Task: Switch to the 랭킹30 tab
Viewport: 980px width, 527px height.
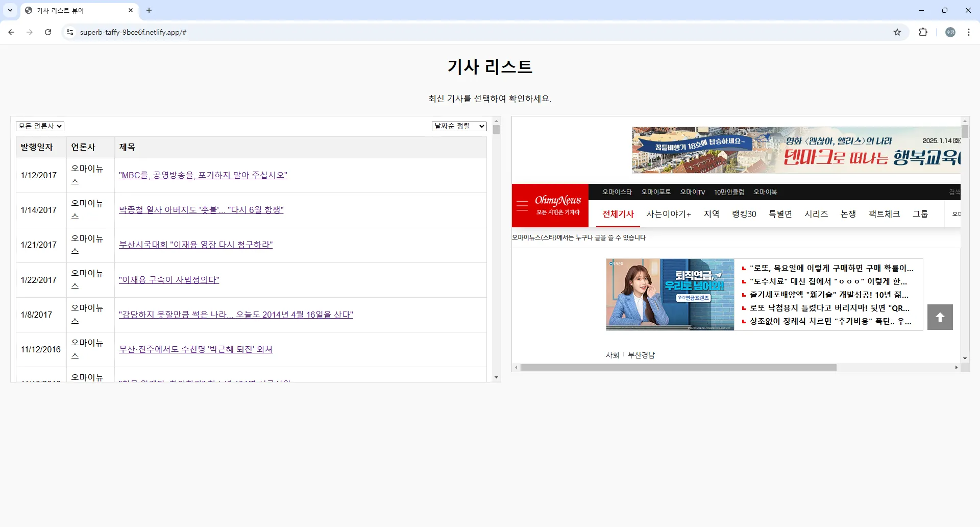Action: coord(744,214)
